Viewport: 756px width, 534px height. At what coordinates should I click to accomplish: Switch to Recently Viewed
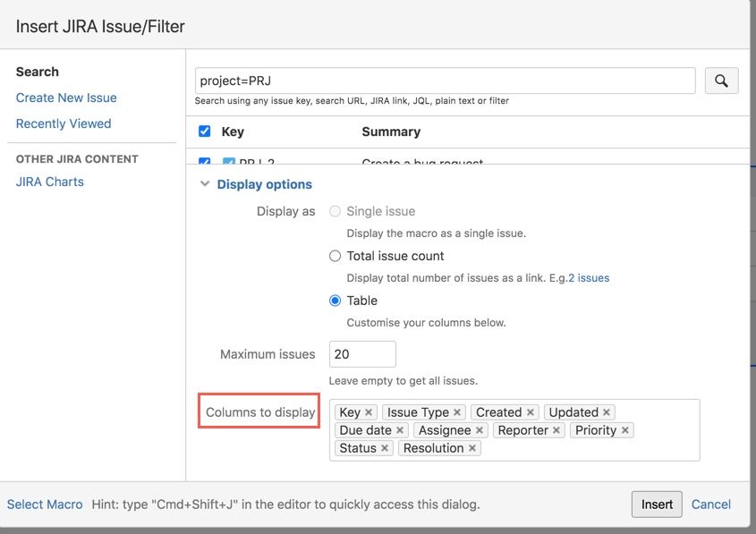coord(64,123)
